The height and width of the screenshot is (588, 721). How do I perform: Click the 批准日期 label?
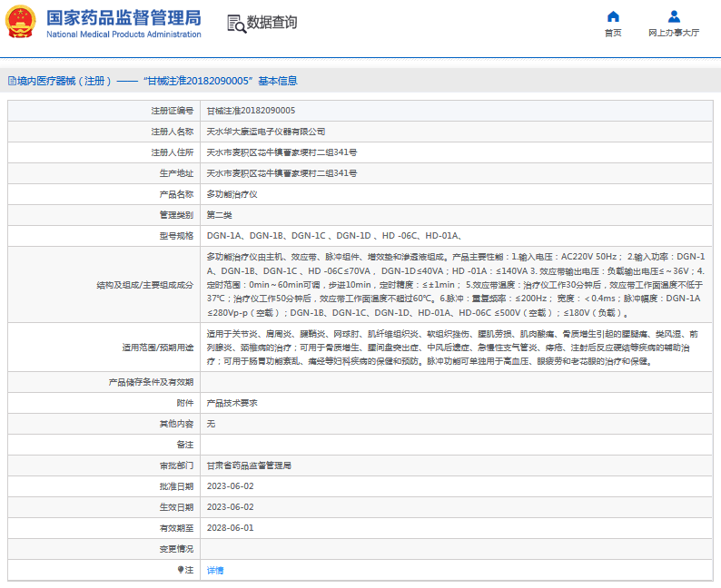176,486
